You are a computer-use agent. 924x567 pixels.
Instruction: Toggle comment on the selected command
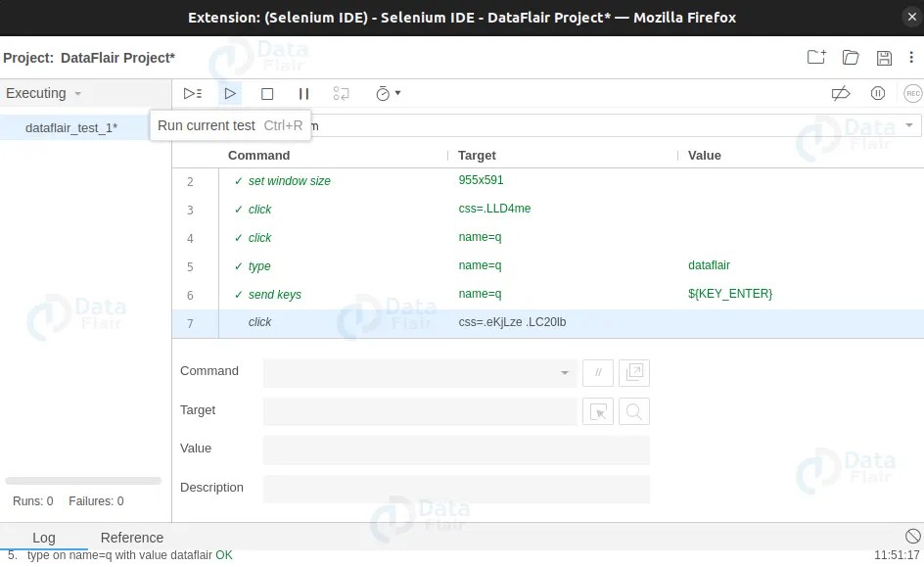tap(598, 372)
